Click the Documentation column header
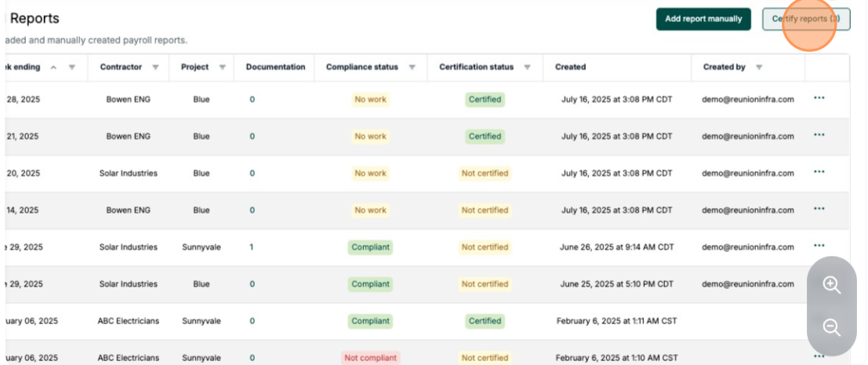This screenshot has height=365, width=868. [x=275, y=68]
